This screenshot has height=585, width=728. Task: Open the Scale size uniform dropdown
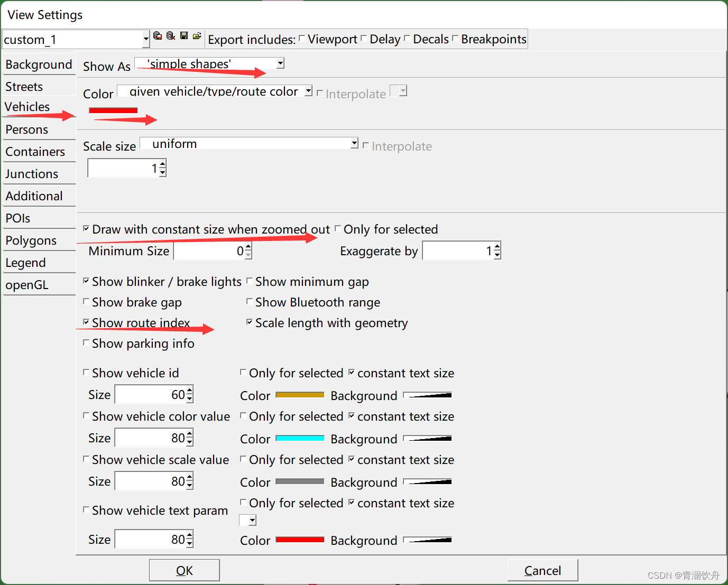tap(249, 143)
